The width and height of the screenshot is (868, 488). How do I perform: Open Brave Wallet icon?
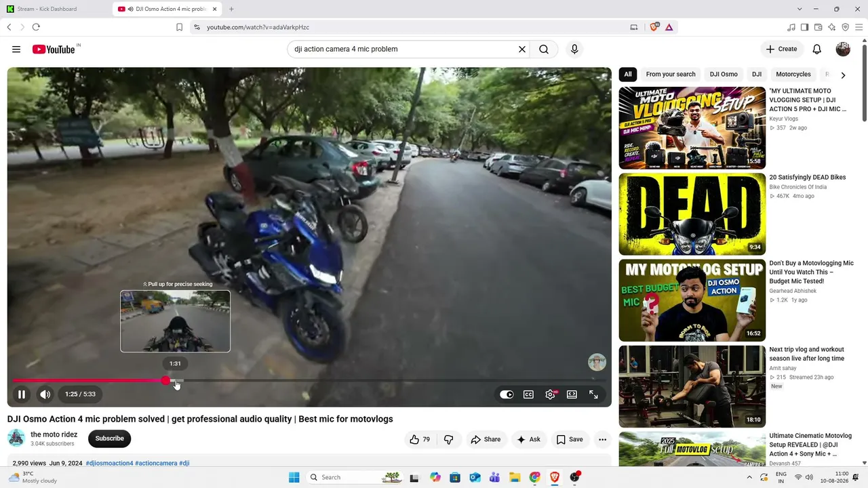pyautogui.click(x=818, y=27)
